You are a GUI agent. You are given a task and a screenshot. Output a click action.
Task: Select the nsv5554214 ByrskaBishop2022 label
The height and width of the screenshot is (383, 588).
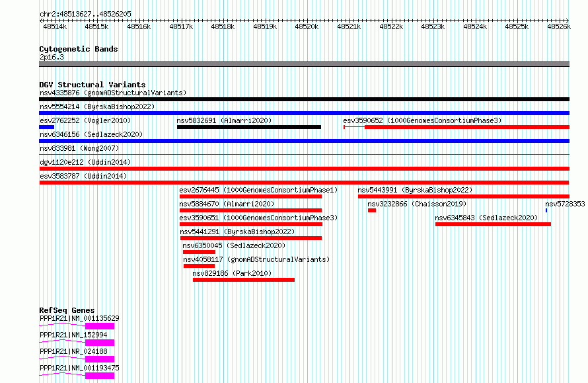tap(97, 106)
